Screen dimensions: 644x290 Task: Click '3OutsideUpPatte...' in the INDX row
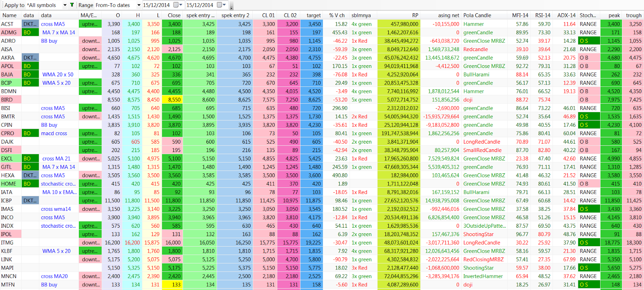coord(485,226)
